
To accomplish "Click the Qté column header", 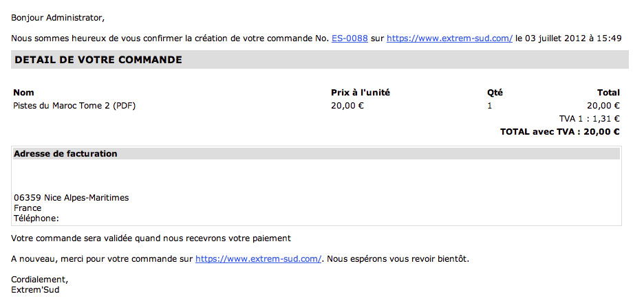I will [495, 93].
